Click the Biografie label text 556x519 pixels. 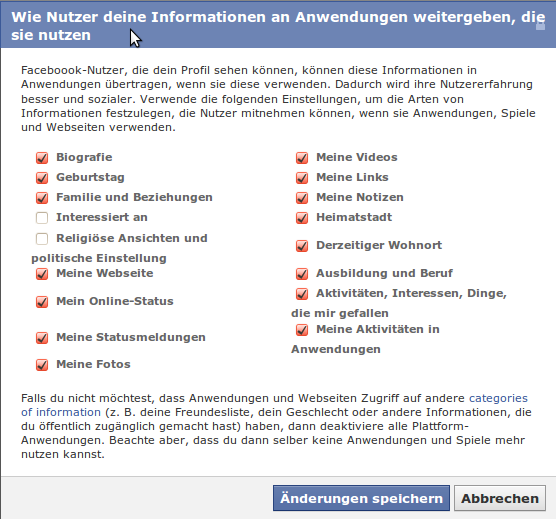tap(84, 157)
